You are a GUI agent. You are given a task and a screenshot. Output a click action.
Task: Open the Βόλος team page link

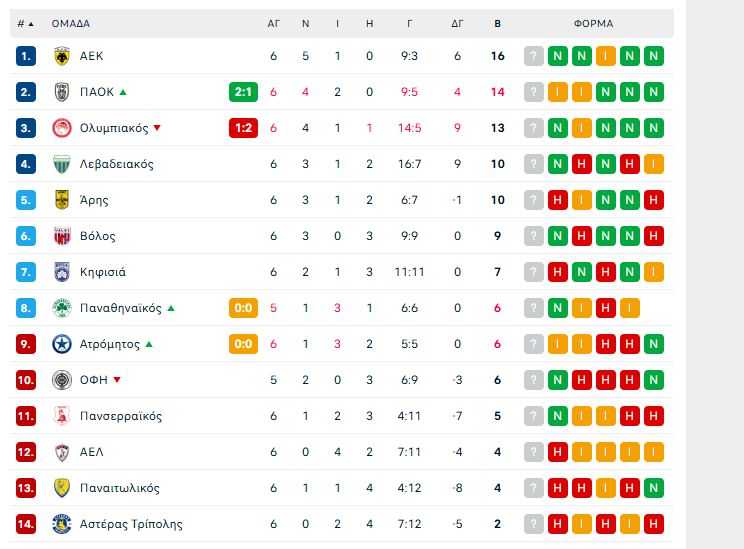(97, 236)
